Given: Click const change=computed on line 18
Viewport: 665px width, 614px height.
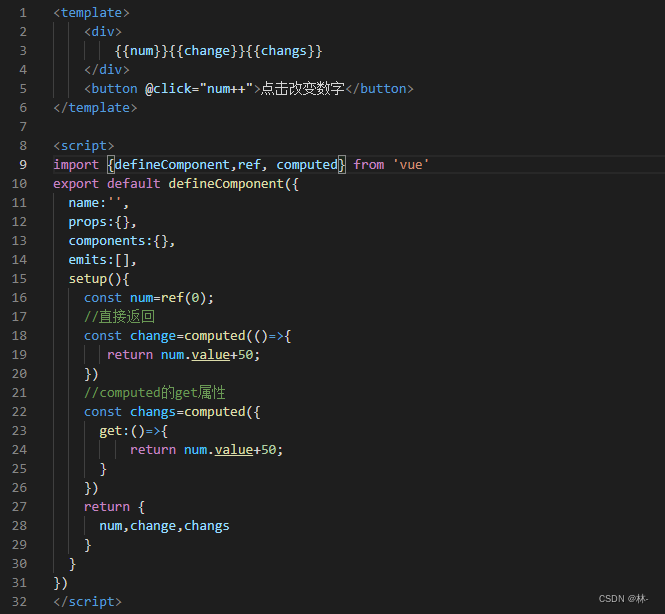Looking at the screenshot, I should tap(165, 336).
